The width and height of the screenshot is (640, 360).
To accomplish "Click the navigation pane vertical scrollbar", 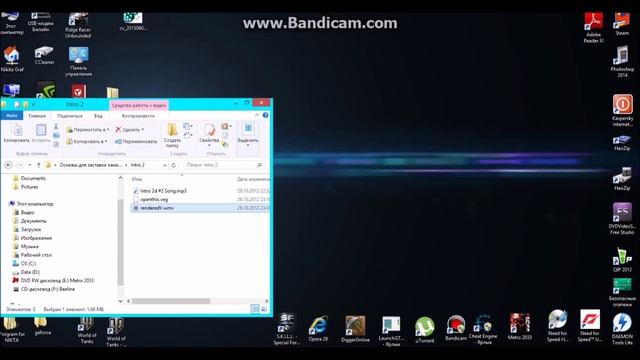I will coord(120,242).
